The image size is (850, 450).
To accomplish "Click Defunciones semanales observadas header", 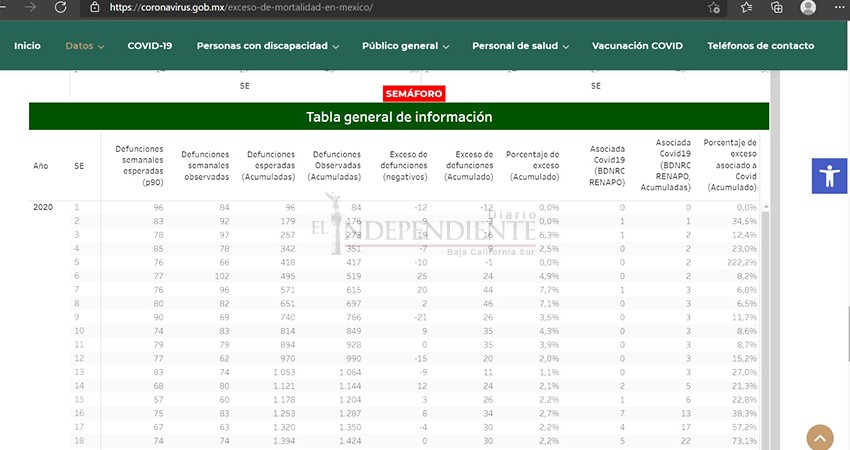I will click(205, 165).
